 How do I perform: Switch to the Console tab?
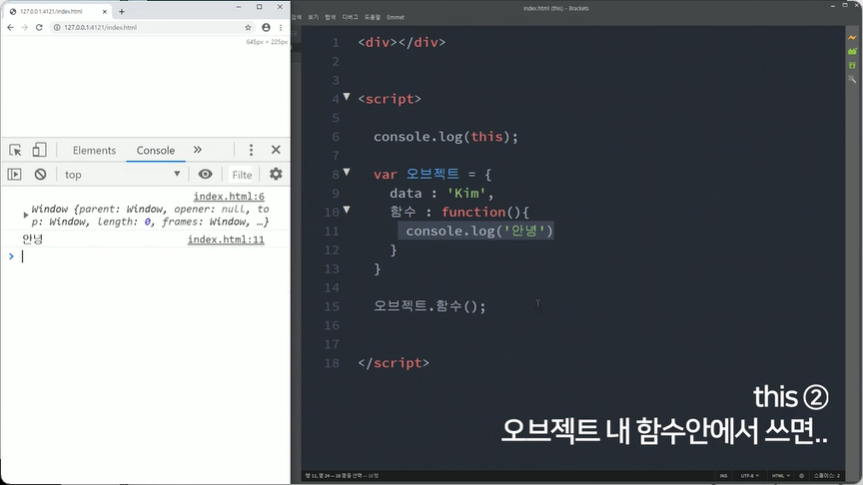pyautogui.click(x=156, y=150)
